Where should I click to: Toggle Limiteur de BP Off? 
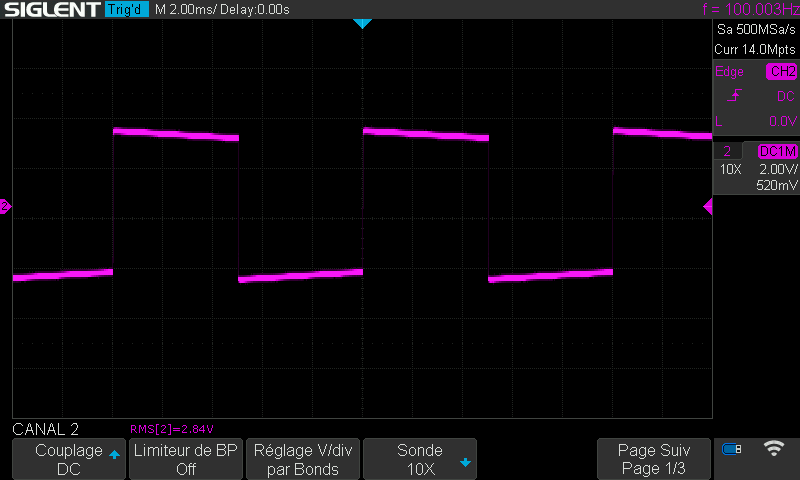[186, 459]
